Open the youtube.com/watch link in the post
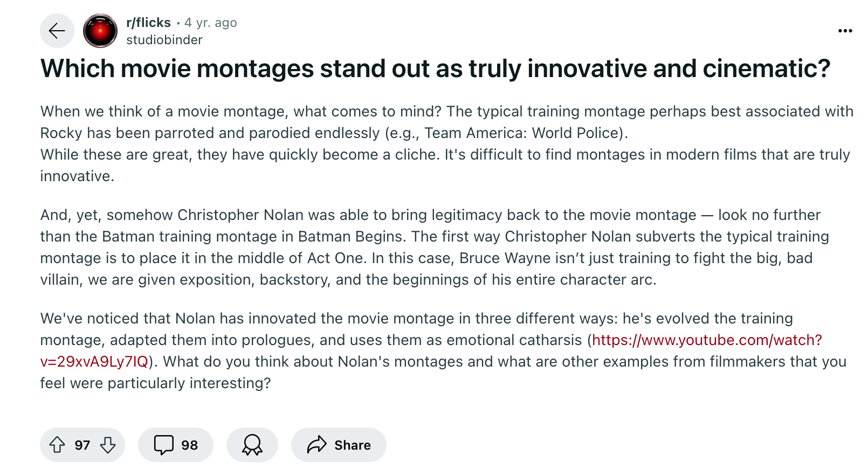The height and width of the screenshot is (468, 868). pos(707,340)
